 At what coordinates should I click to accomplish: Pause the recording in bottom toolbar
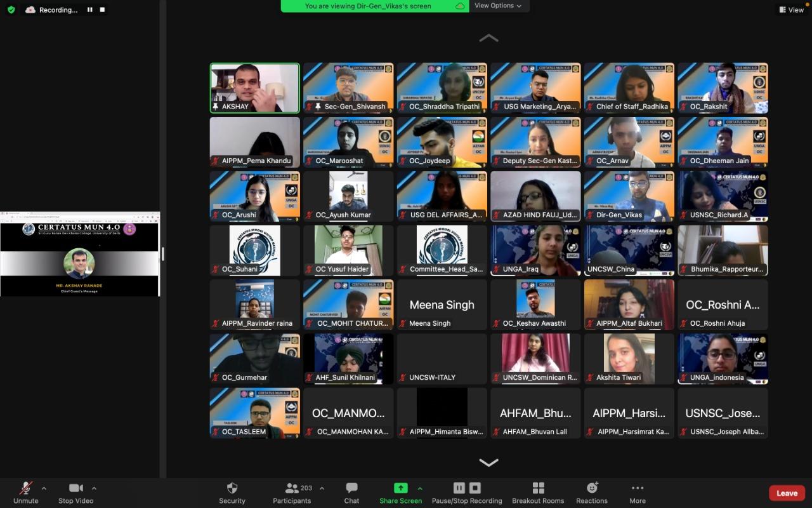(459, 488)
